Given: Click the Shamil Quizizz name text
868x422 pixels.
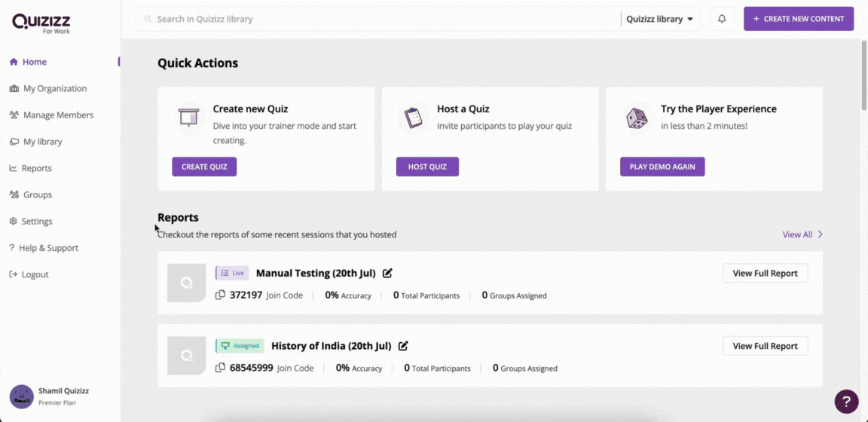Looking at the screenshot, I should click(63, 391).
